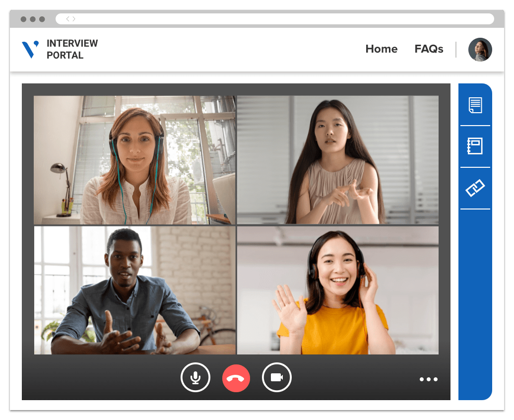Click the browser back arrow
Viewport: 514px width, 420px height.
point(68,19)
